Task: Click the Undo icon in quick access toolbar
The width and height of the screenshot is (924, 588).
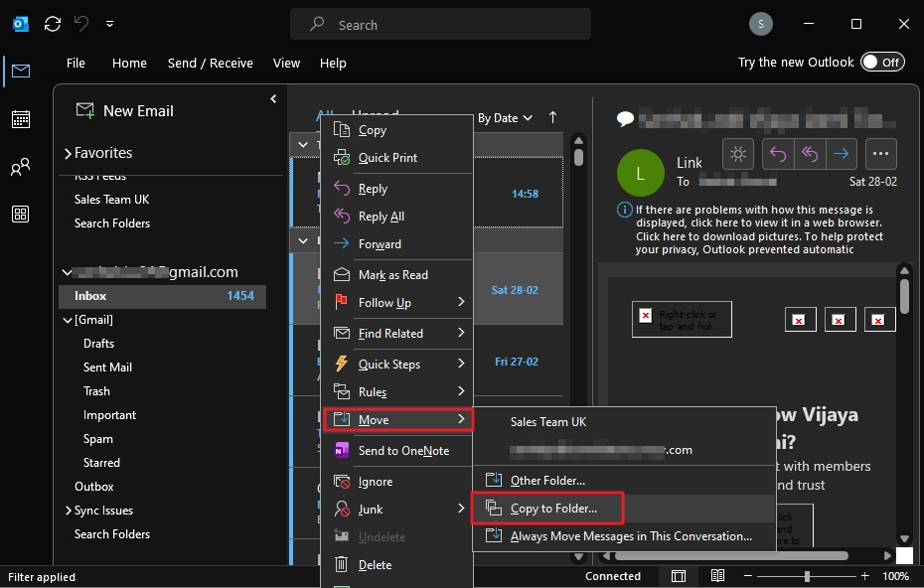Action: point(79,24)
